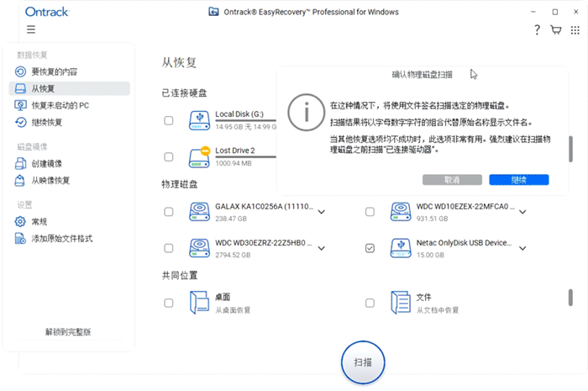Image resolution: width=588 pixels, height=391 pixels.
Task: Check the WDC WD10EZEX-22MFCA0 checkbox
Action: point(370,212)
